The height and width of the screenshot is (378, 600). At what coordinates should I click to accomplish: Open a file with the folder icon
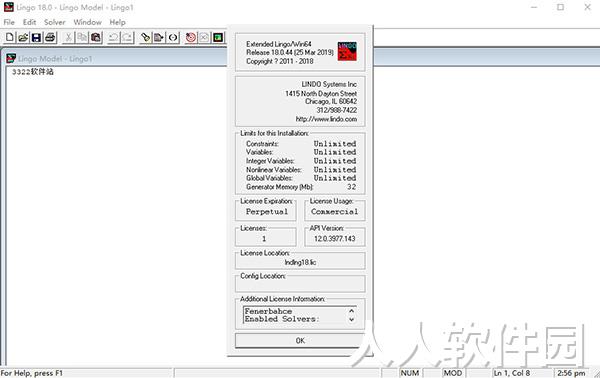click(x=23, y=37)
